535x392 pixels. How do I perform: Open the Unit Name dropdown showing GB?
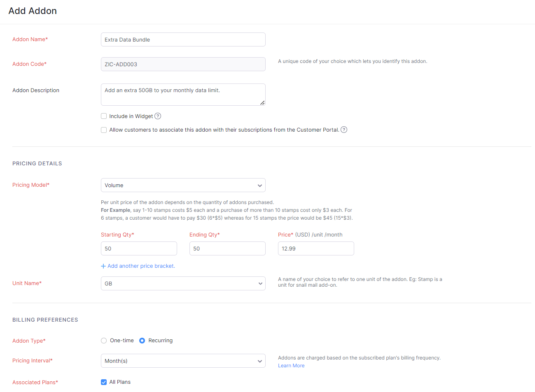point(183,283)
